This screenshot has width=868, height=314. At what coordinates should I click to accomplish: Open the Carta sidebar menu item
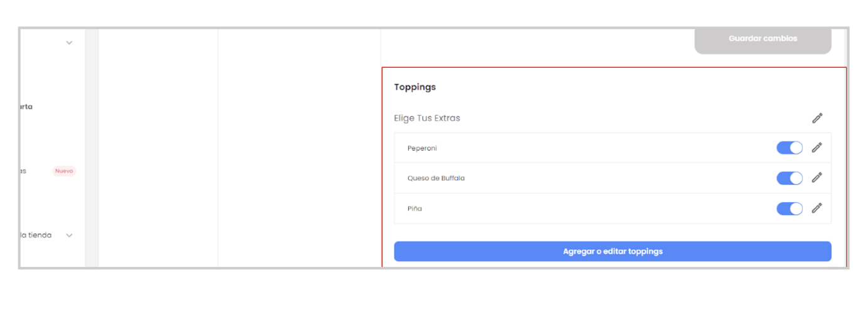(26, 107)
